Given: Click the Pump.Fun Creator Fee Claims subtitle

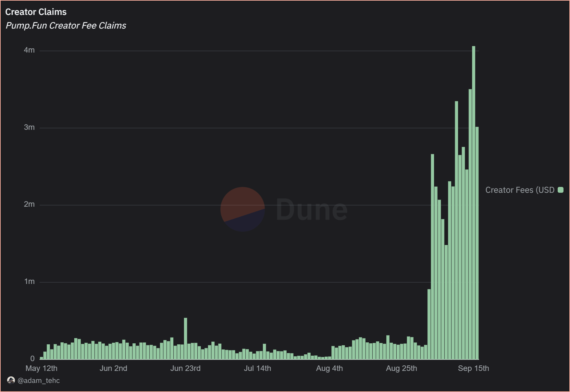Looking at the screenshot, I should coord(66,26).
